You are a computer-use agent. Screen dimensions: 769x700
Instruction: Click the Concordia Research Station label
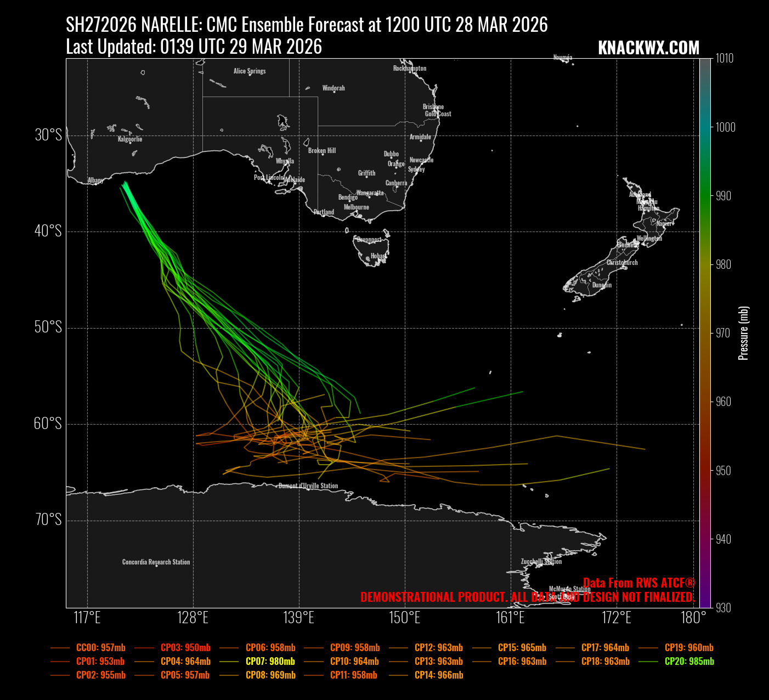tap(156, 562)
